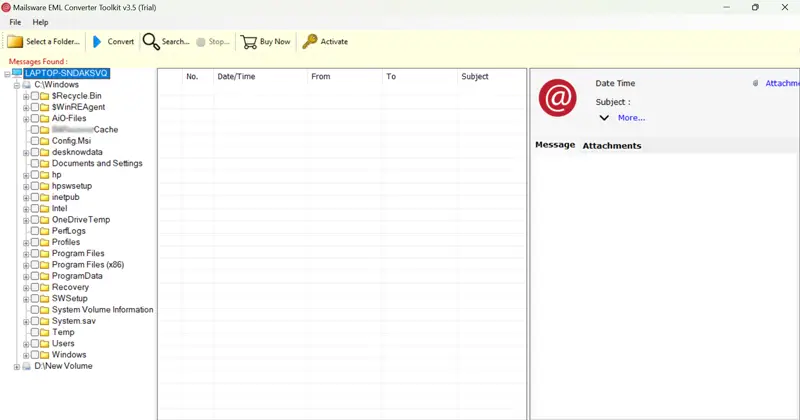
Task: Expand the Users folder node
Action: [26, 344]
